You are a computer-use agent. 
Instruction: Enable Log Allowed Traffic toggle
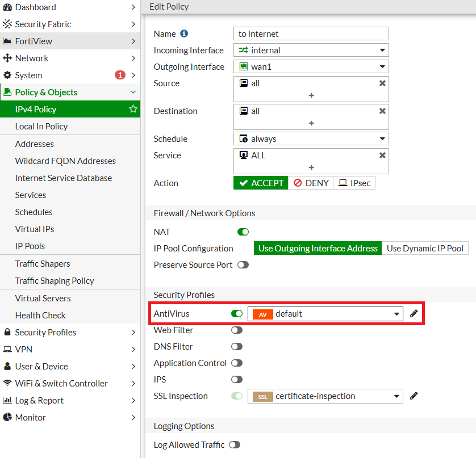(235, 444)
